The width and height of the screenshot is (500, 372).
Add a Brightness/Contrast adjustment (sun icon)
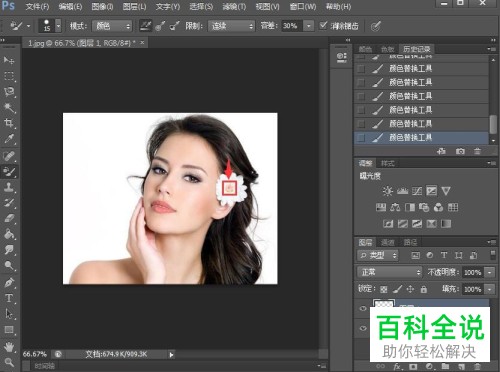click(x=388, y=191)
